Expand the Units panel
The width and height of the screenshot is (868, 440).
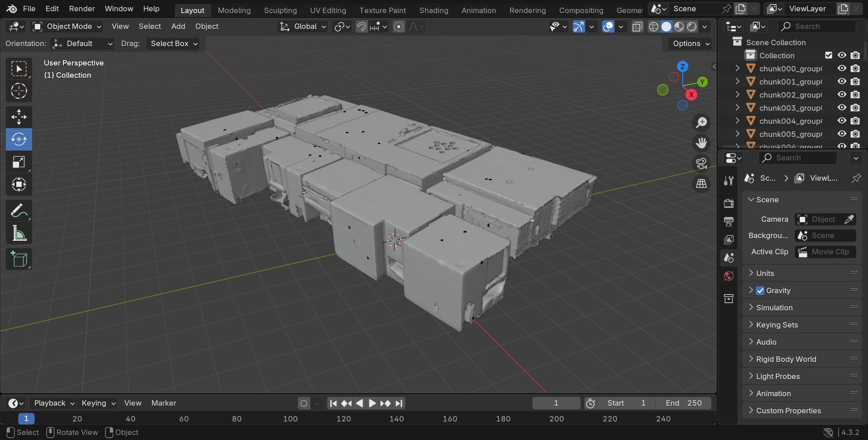(x=765, y=273)
